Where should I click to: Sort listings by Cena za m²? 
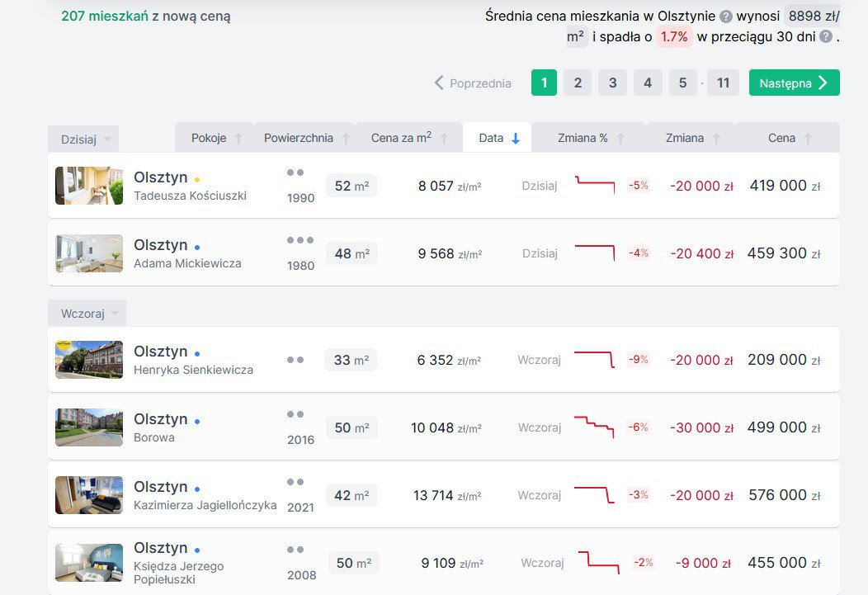click(x=408, y=138)
